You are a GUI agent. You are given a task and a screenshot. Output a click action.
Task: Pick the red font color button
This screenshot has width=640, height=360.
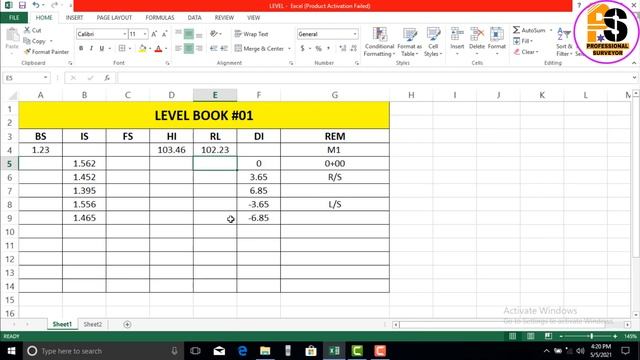click(159, 49)
